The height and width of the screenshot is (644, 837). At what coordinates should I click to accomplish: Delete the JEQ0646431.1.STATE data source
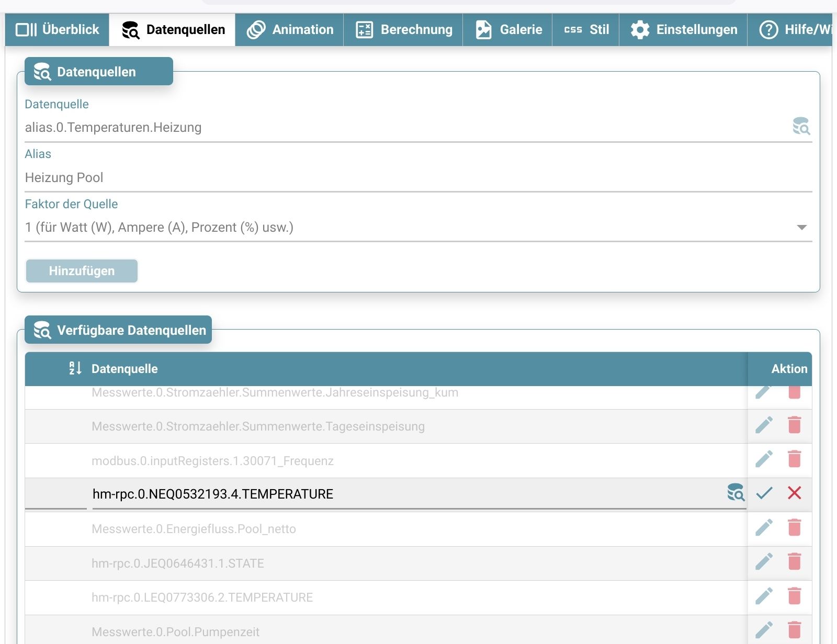795,562
